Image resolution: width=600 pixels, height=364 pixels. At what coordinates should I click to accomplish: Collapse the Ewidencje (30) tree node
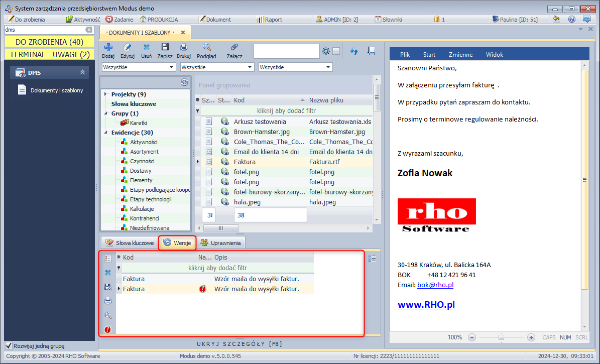105,133
